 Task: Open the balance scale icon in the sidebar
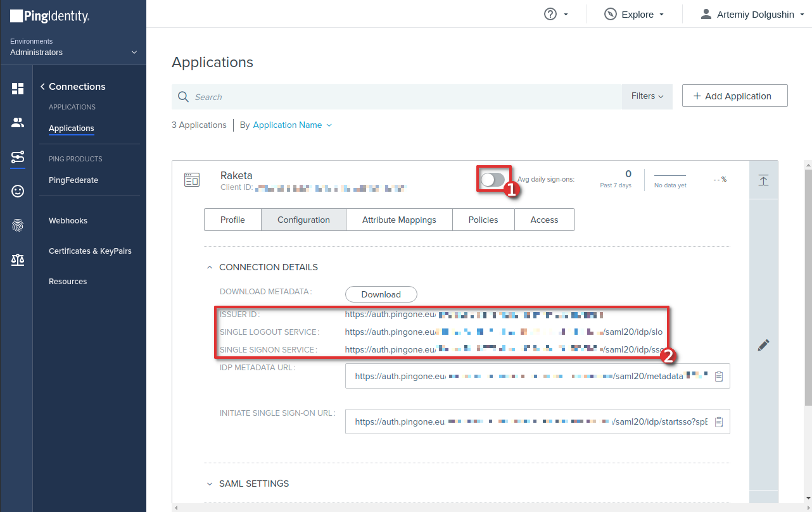[18, 259]
